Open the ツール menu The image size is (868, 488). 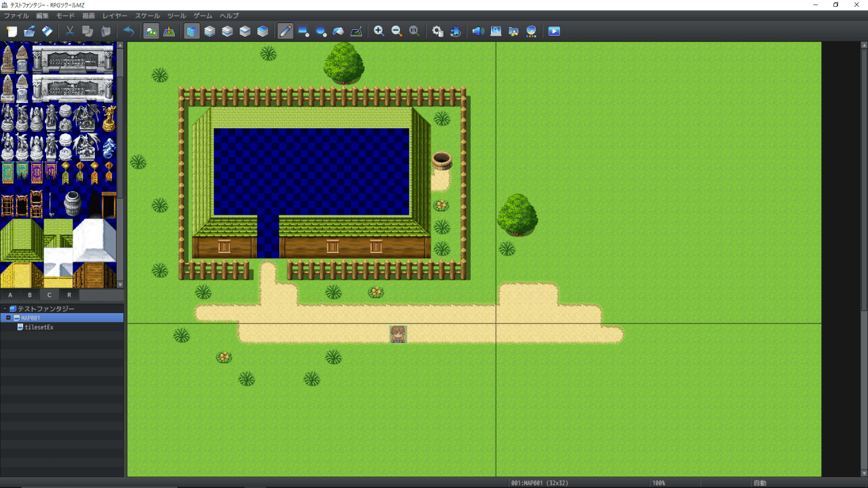coord(177,16)
